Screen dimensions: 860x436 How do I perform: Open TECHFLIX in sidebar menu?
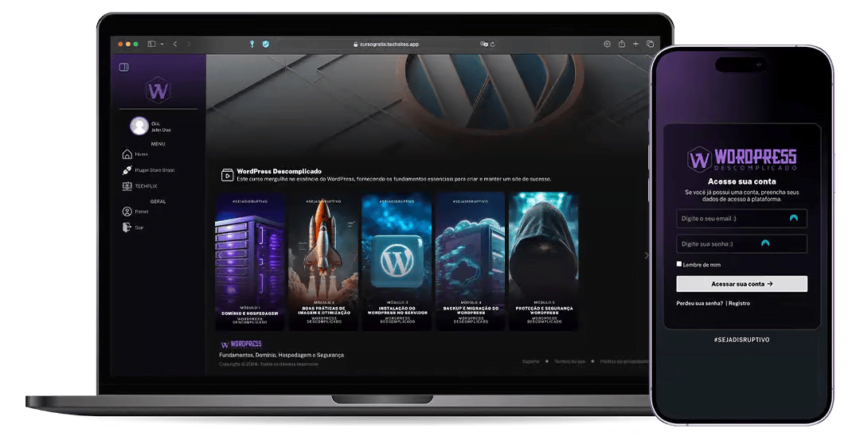point(139,186)
